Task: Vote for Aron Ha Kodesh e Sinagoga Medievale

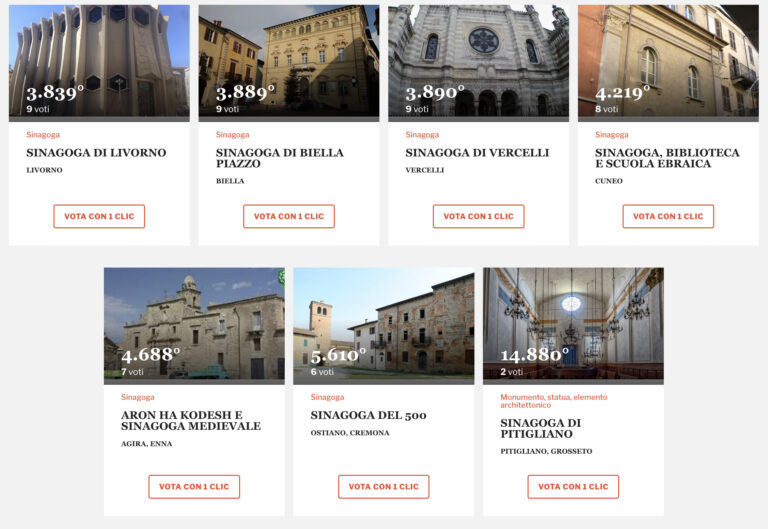Action: [194, 487]
